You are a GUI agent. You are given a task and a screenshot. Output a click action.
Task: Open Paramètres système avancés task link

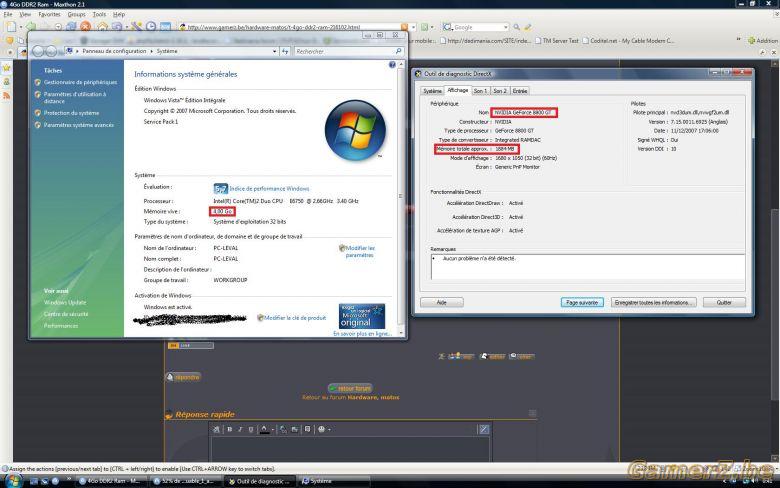click(79, 125)
